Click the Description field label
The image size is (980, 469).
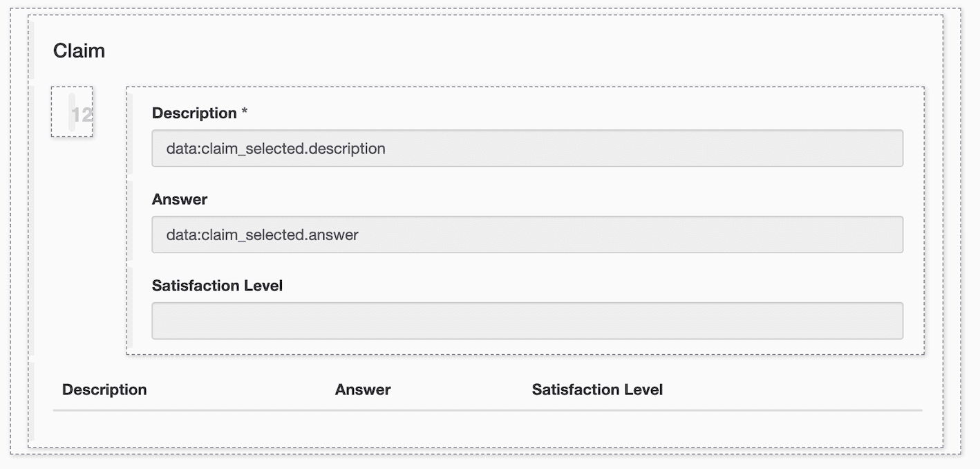tap(194, 113)
